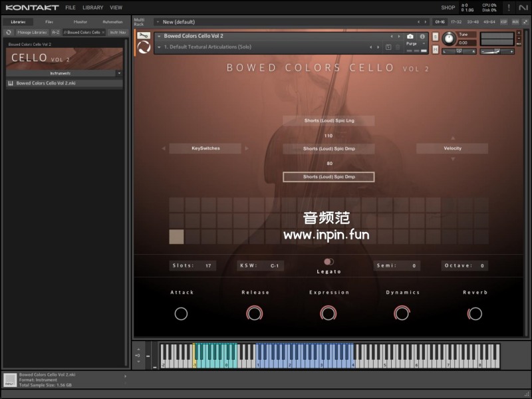This screenshot has height=399, width=532.
Task: Open the FILE menu
Action: pyautogui.click(x=70, y=7)
